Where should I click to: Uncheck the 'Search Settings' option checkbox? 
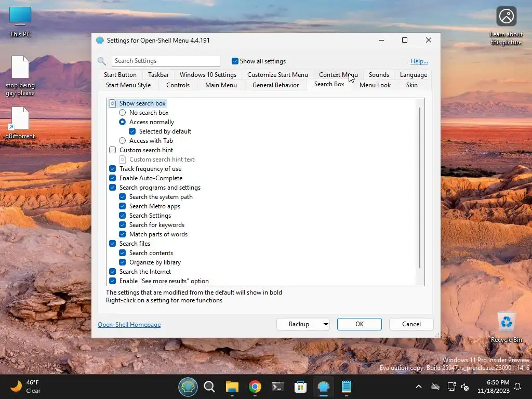point(123,216)
